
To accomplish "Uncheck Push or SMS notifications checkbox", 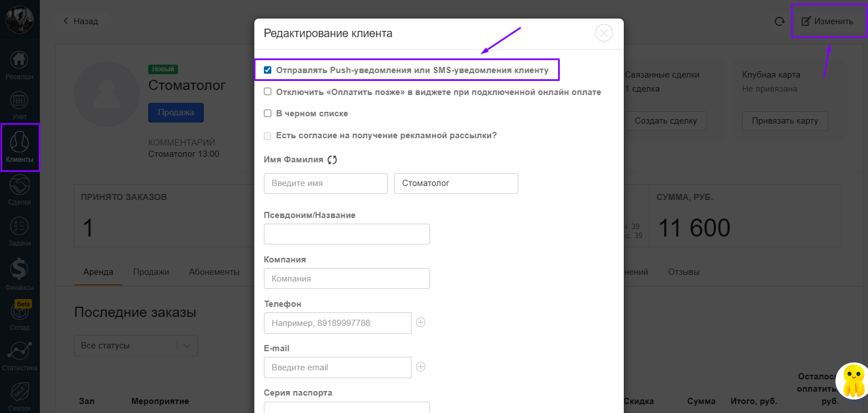I will pos(268,70).
